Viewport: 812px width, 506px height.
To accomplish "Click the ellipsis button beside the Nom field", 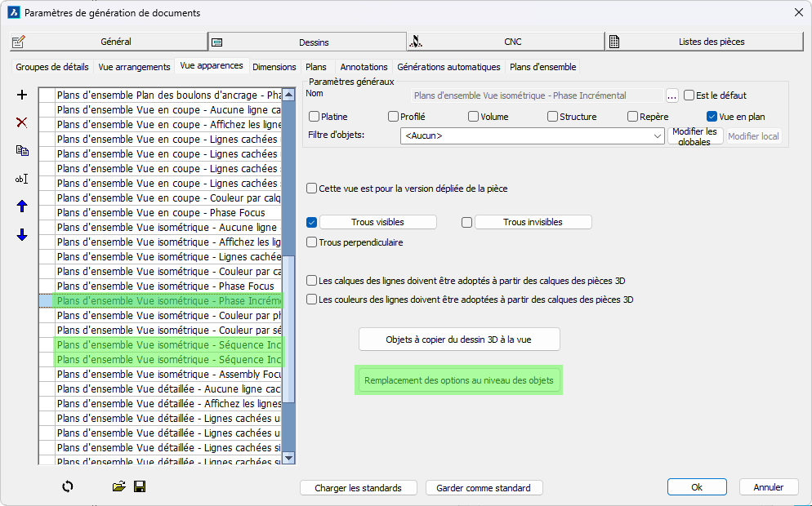I will 672,95.
